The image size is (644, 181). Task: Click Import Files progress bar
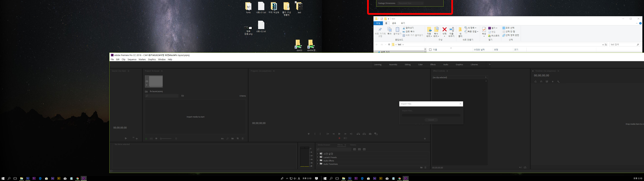click(431, 115)
